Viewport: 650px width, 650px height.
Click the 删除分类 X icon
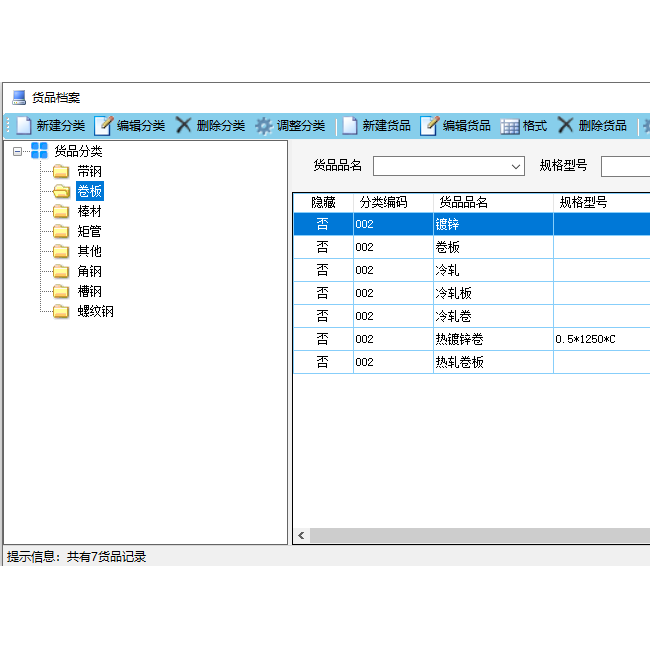[183, 125]
